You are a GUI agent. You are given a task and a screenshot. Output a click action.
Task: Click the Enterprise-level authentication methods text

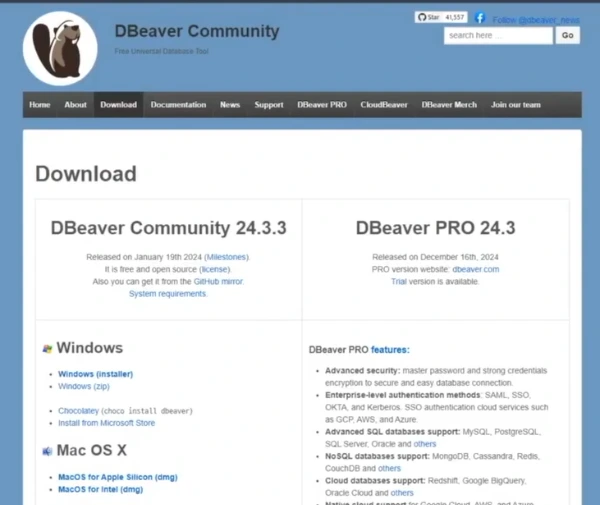pyautogui.click(x=403, y=395)
